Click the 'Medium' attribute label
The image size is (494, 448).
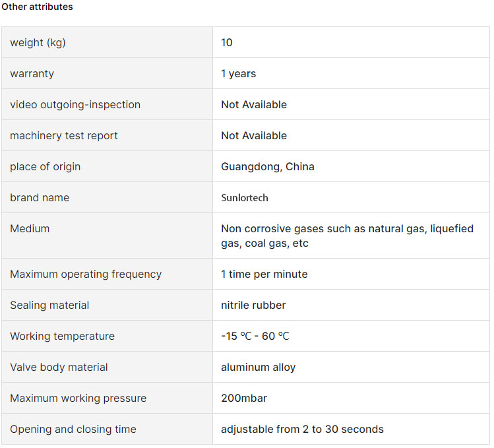(x=30, y=228)
